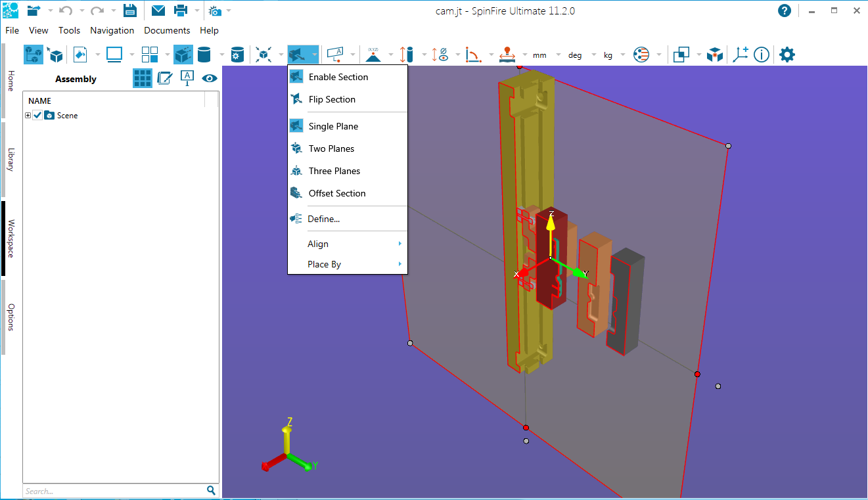868x500 pixels.
Task: Click the angle measurement tool icon
Action: [x=472, y=55]
